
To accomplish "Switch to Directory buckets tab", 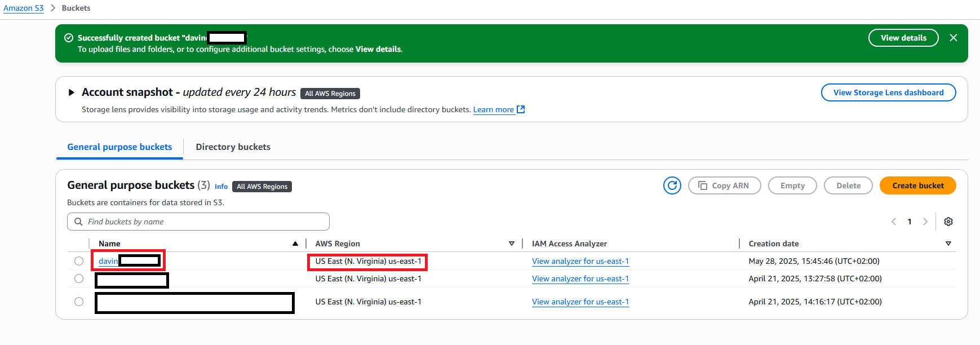I will pyautogui.click(x=233, y=147).
